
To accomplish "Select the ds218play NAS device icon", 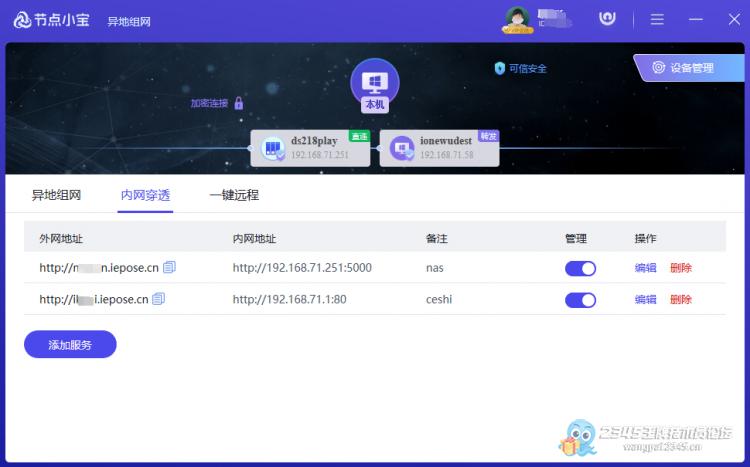I will pos(273,148).
